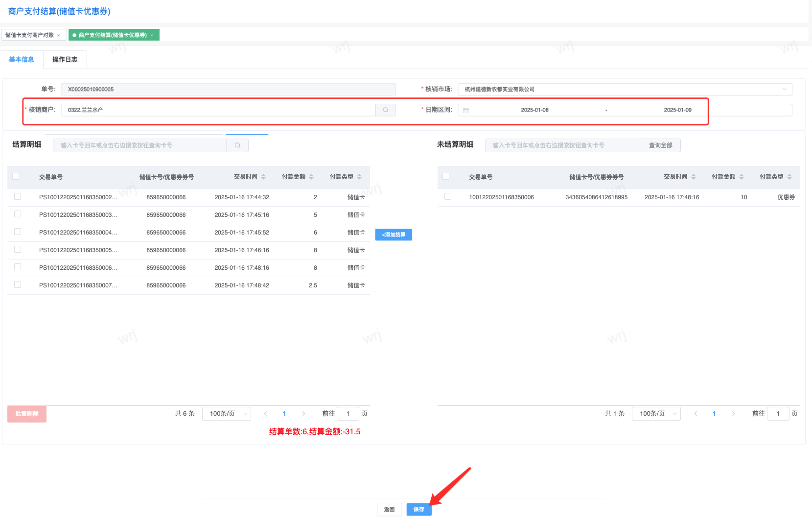Screen dimensions: 812x518
Task: Close the 储值卡支付商户对账 tab
Action: pyautogui.click(x=59, y=35)
